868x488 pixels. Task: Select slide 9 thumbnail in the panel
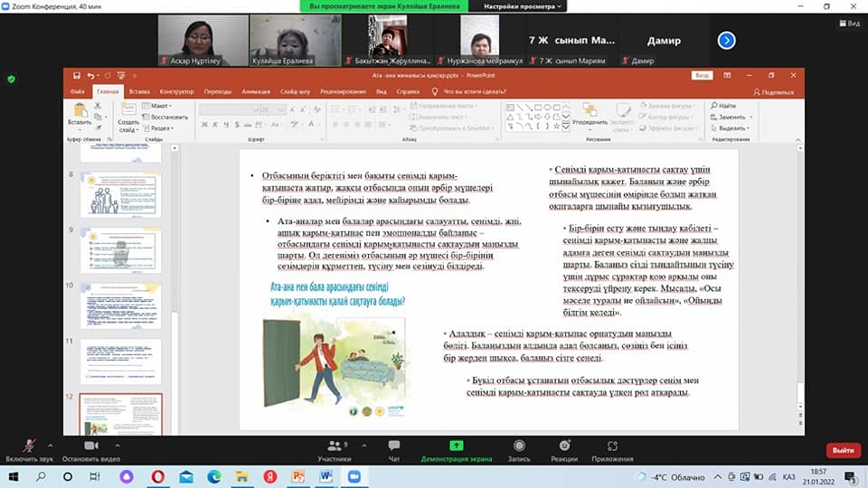(121, 250)
